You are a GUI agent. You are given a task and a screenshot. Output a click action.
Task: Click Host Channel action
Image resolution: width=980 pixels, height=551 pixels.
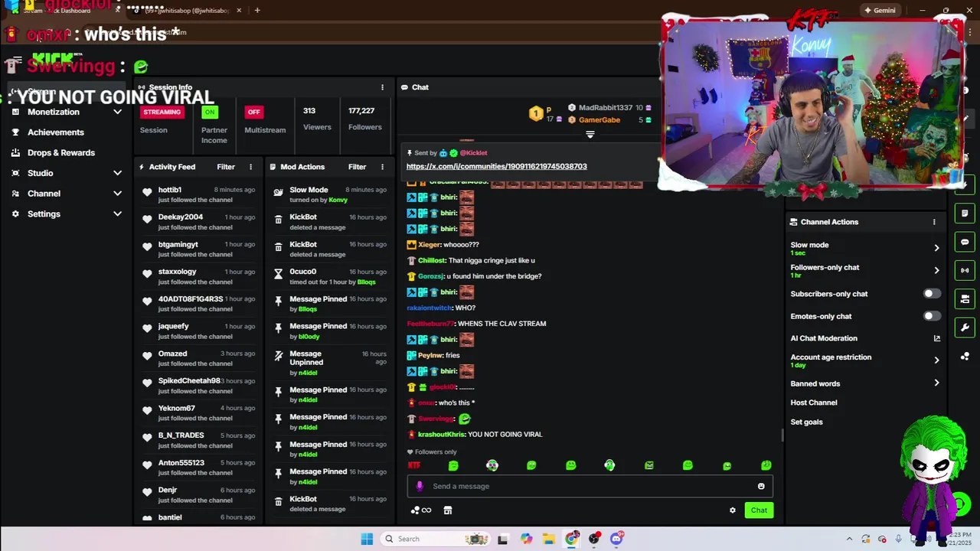[814, 403]
